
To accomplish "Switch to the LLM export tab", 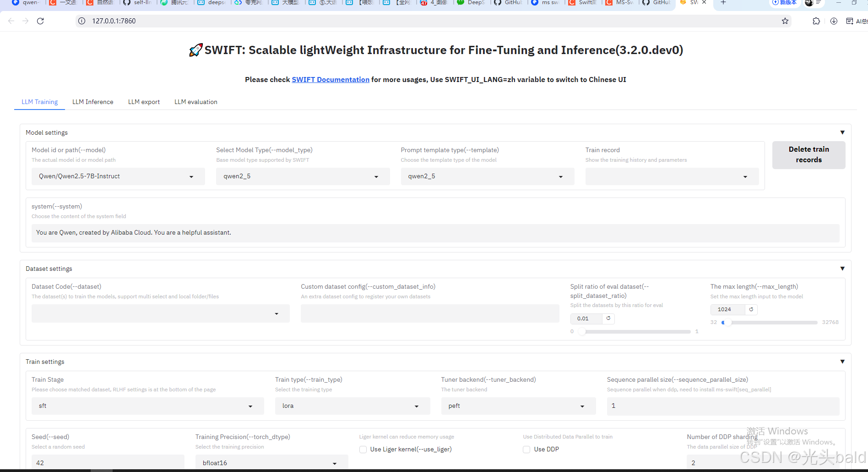I will (x=144, y=102).
